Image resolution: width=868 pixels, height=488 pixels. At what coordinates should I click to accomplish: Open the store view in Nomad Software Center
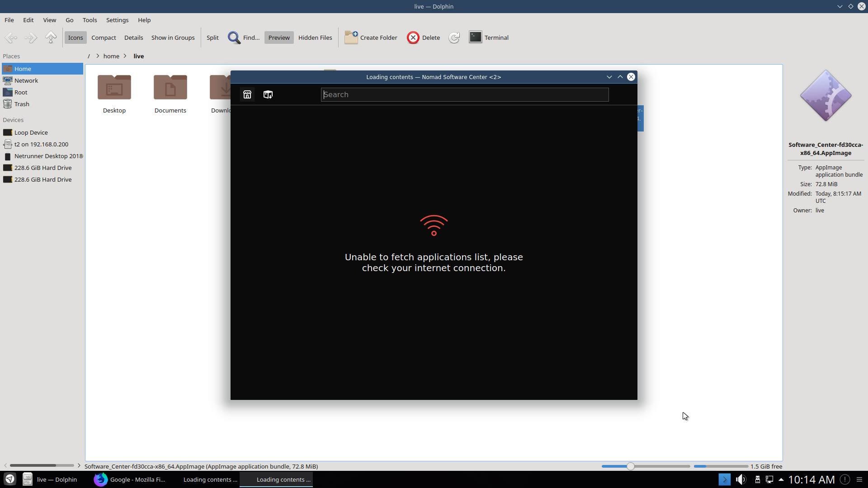point(247,94)
